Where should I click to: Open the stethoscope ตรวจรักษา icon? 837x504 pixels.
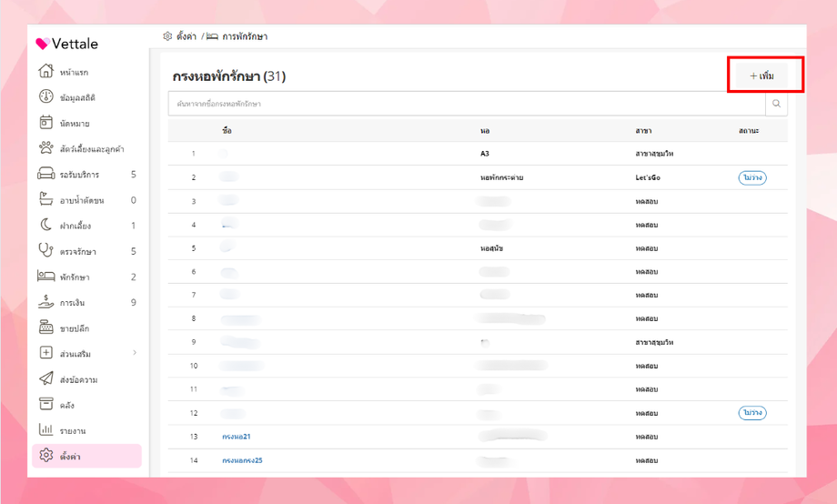[46, 251]
